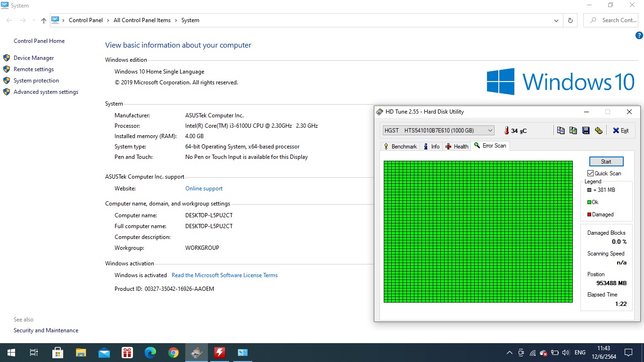Screen dimensions: 644x362
Task: Click the help question mark icon
Action: click(x=639, y=35)
